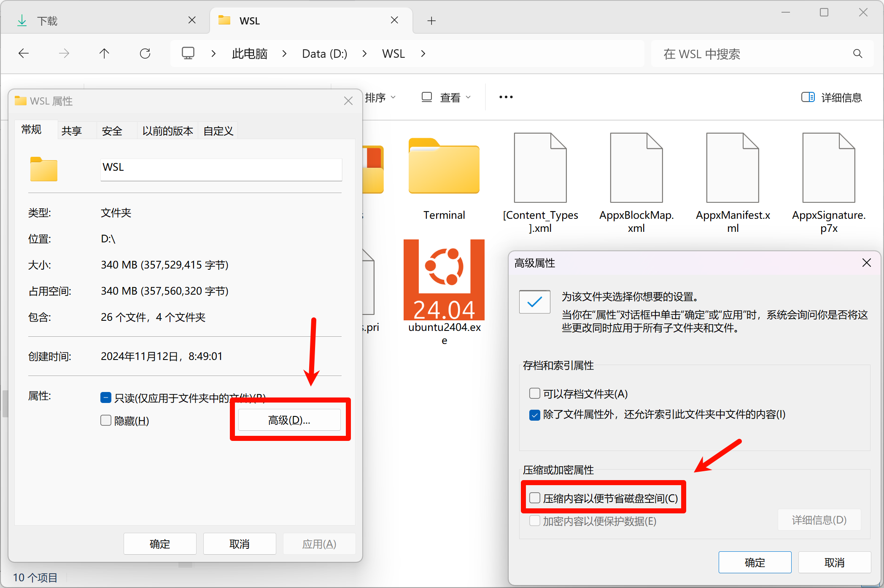The image size is (884, 588).
Task: Switch to the Sharing (共享) tab
Action: tap(71, 131)
